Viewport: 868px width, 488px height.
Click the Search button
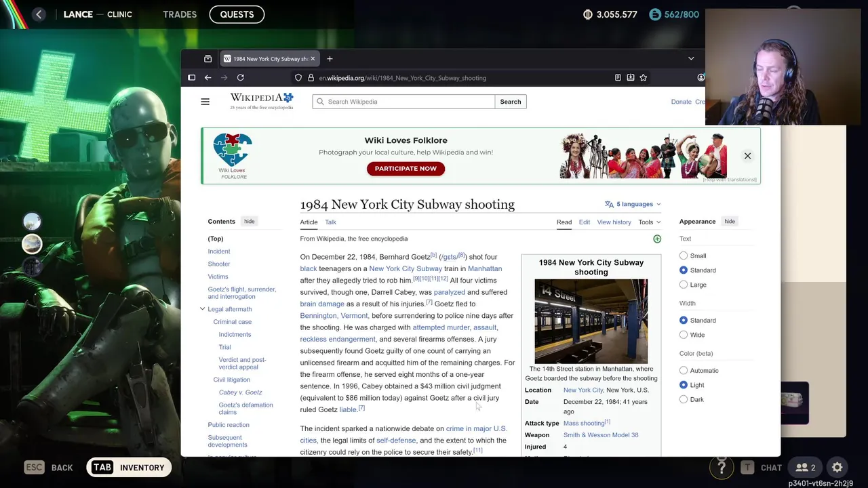(x=511, y=102)
